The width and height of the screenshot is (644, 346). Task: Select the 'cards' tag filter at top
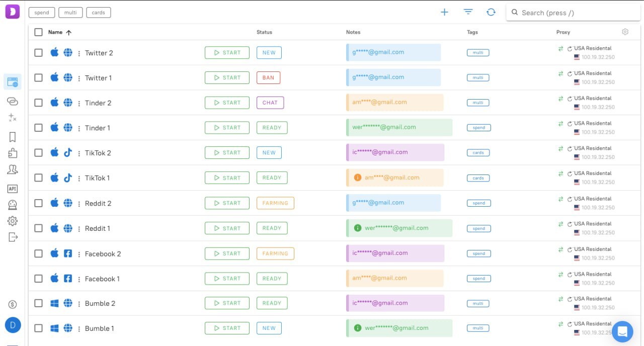pos(98,13)
